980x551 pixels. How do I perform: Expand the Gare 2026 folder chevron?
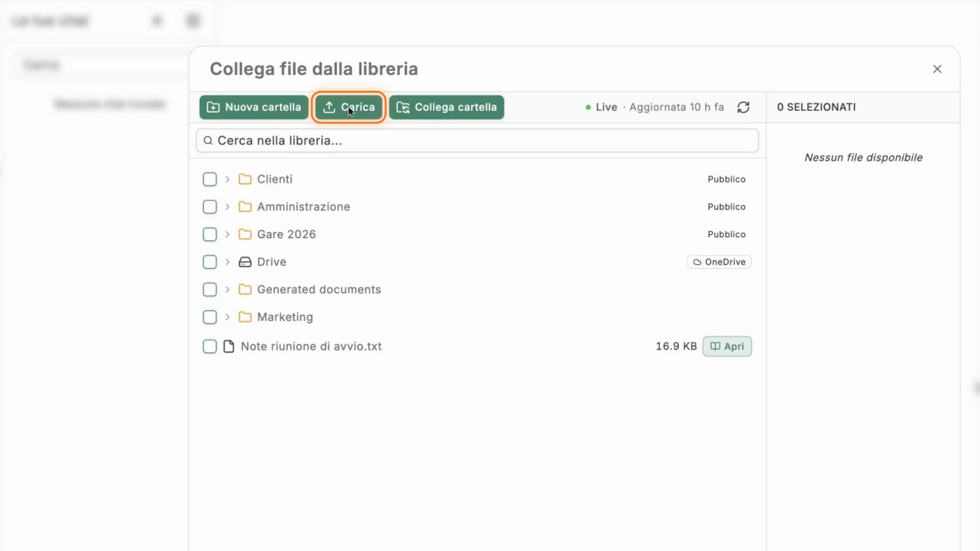click(x=227, y=234)
